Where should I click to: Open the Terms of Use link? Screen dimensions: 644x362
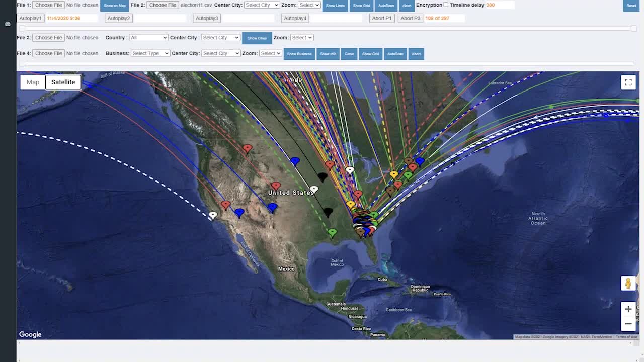tap(626, 337)
